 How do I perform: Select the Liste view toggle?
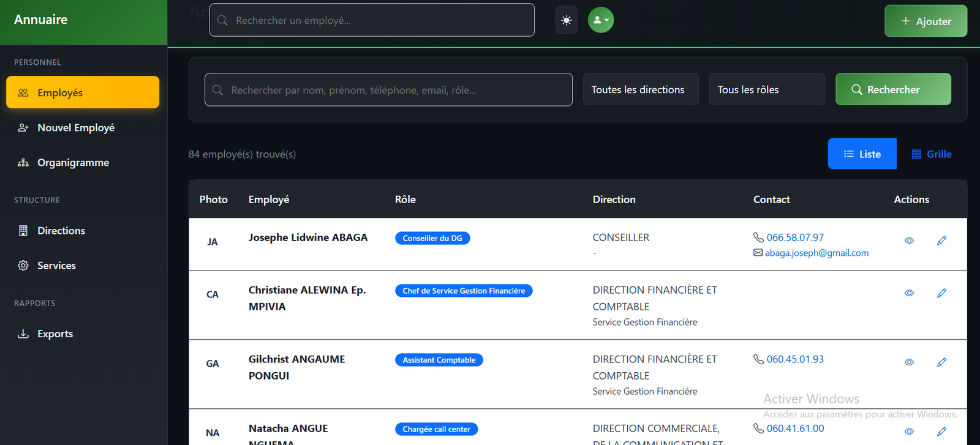click(x=862, y=154)
